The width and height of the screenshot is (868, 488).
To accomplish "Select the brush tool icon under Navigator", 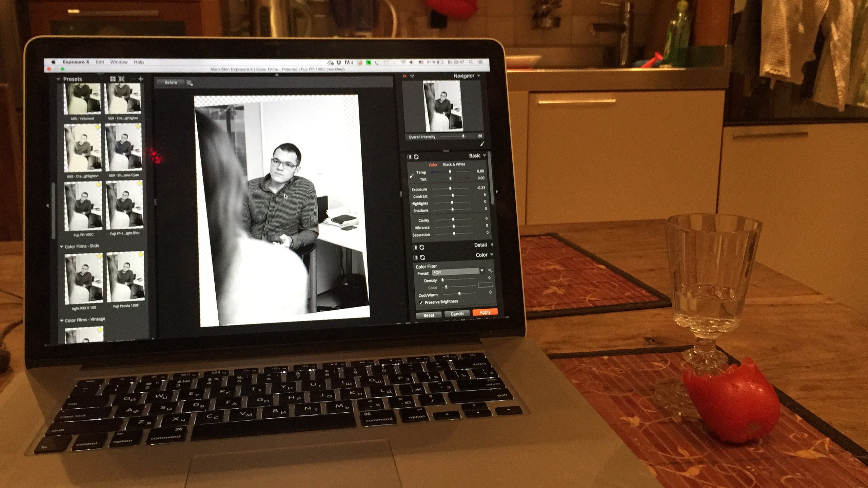I will click(x=482, y=144).
